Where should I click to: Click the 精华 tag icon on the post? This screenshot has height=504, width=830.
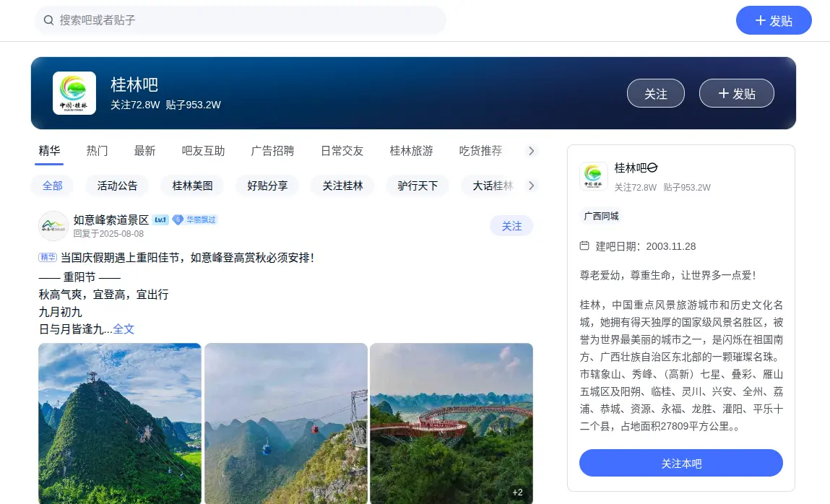coord(48,258)
